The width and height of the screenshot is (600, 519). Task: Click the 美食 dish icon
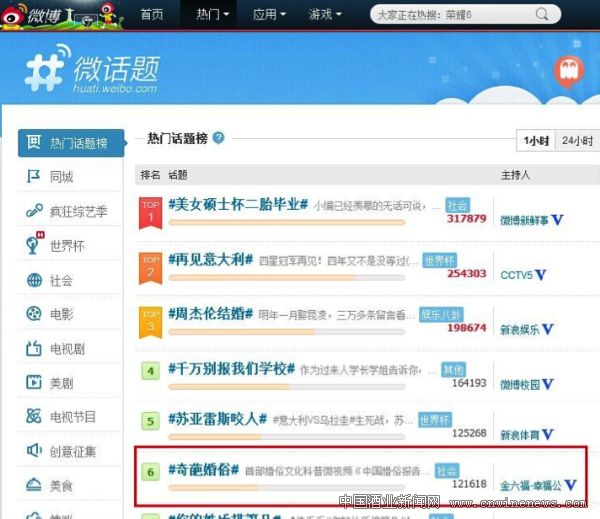click(x=34, y=485)
